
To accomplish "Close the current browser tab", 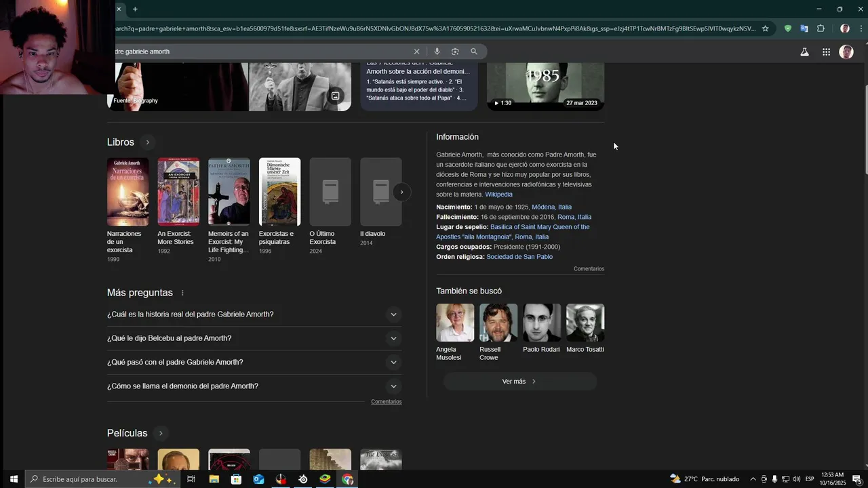I will pos(119,9).
